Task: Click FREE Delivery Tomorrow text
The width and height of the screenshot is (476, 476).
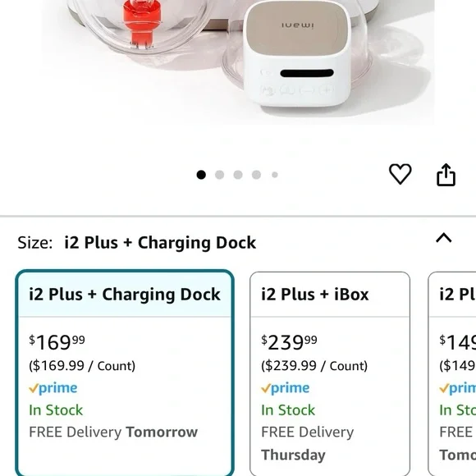Action: 113,432
